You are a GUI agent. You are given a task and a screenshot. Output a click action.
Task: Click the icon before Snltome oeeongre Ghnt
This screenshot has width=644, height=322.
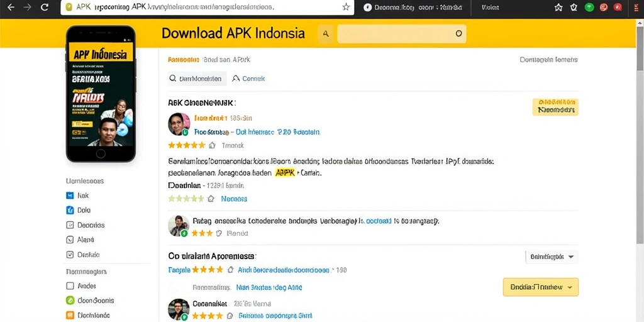tap(230, 316)
